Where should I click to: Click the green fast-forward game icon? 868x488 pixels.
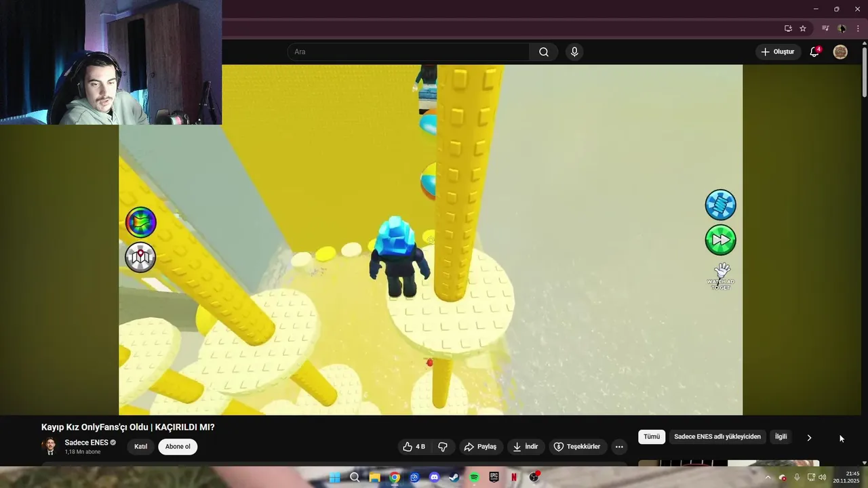pyautogui.click(x=720, y=240)
